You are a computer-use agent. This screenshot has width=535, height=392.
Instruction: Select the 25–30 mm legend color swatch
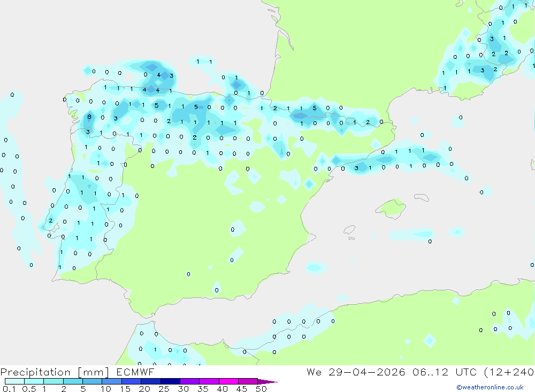(170, 381)
